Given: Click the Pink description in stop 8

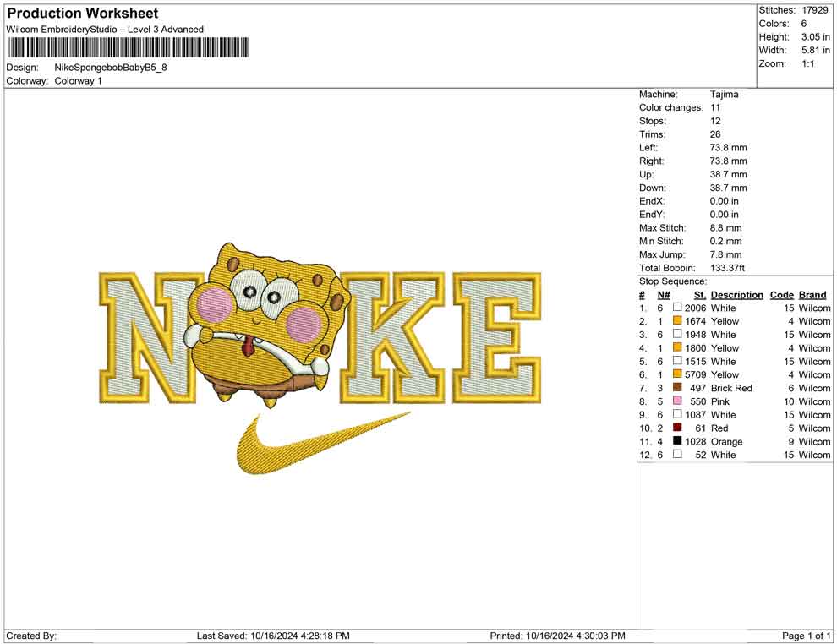Looking at the screenshot, I should pyautogui.click(x=719, y=401).
